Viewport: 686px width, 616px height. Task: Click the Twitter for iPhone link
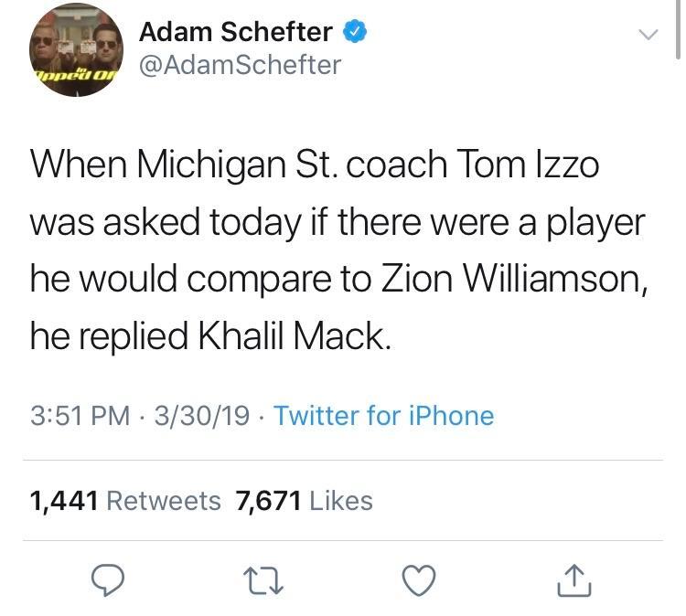(x=383, y=416)
